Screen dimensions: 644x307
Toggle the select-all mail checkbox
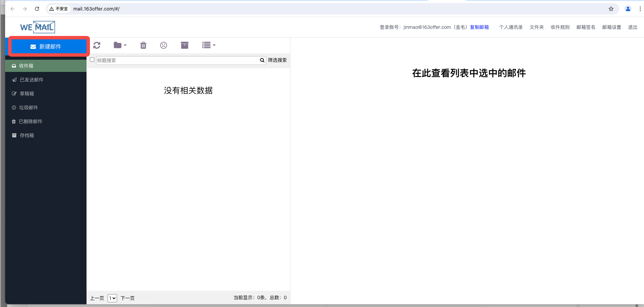click(92, 60)
